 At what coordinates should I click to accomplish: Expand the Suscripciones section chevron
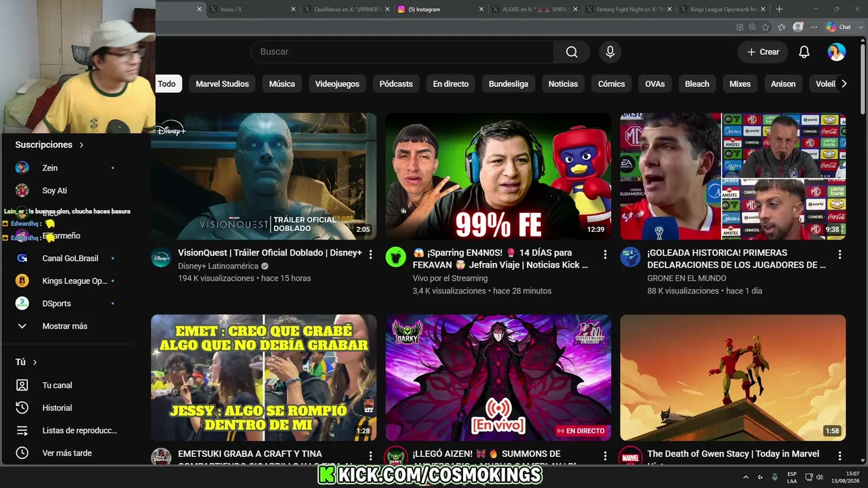(81, 145)
